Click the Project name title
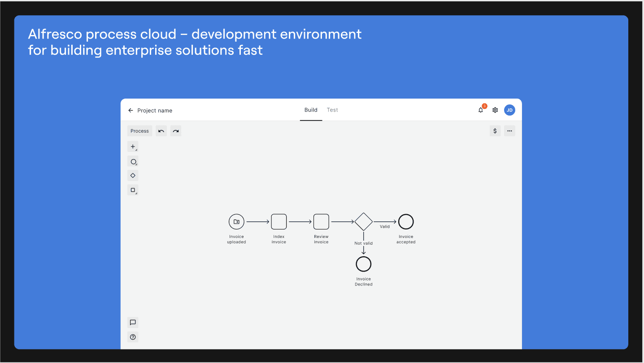 pos(155,110)
